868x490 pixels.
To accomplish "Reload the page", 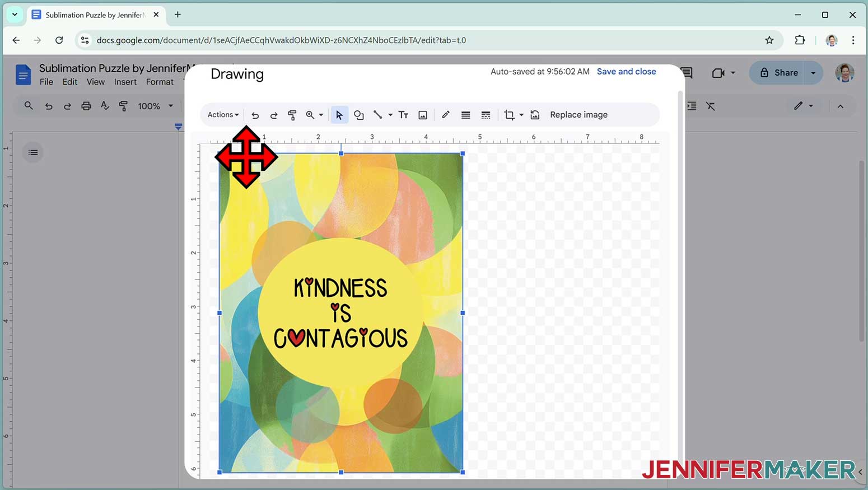I will point(59,40).
